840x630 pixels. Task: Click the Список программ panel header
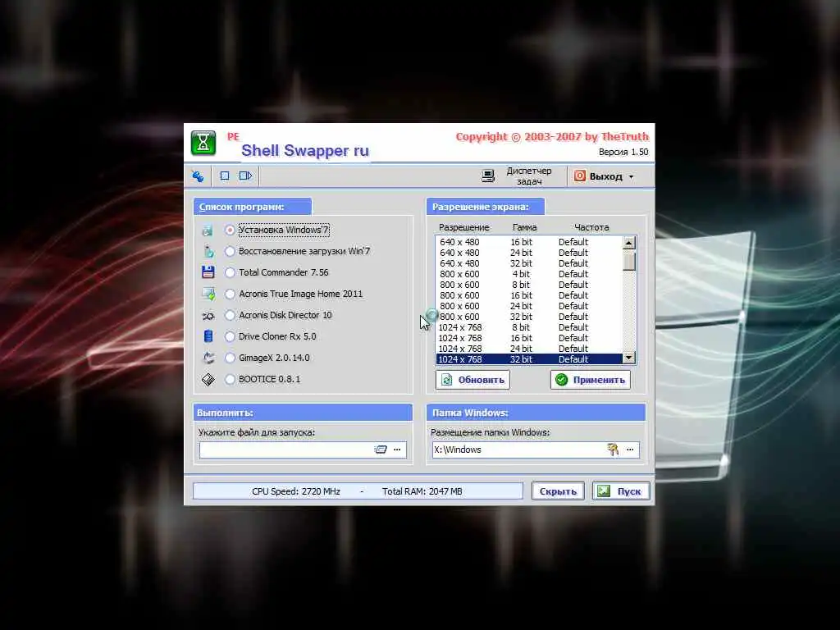tap(253, 207)
